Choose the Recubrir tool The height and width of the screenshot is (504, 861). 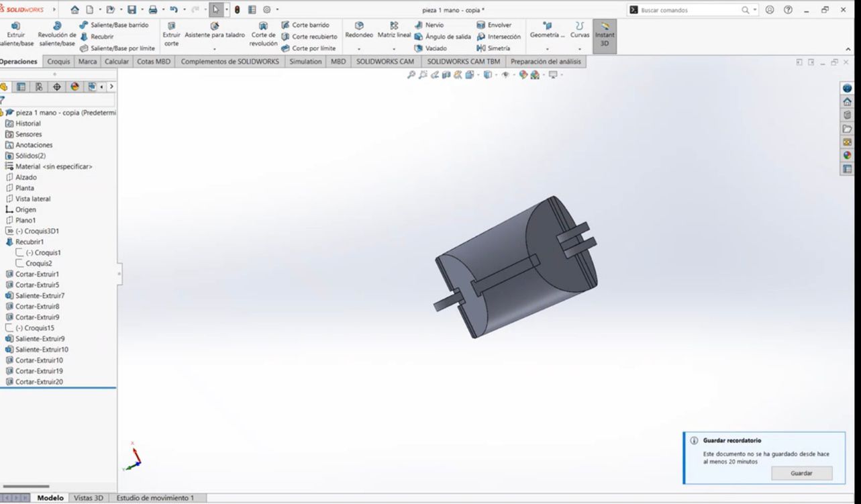(97, 37)
